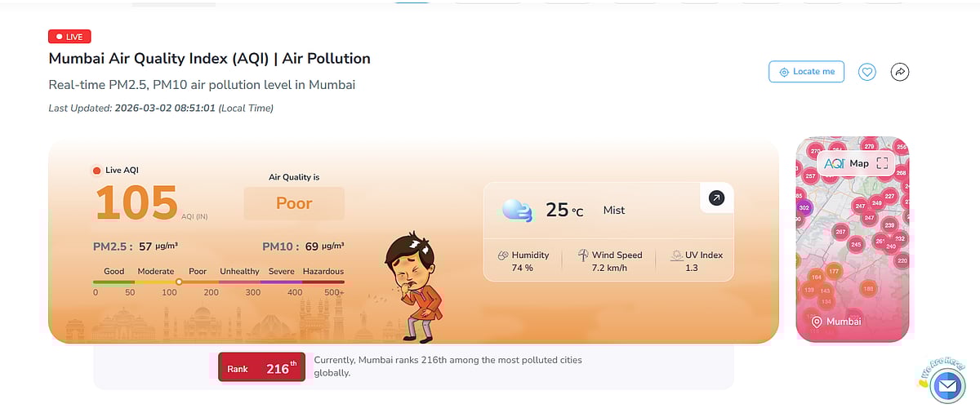Screen dimensions: 980x413
Task: Click the heart favorite icon
Action: 867,72
